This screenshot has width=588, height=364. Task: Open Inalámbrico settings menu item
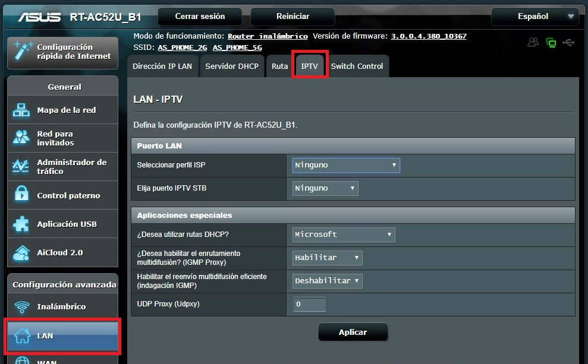pos(62,306)
